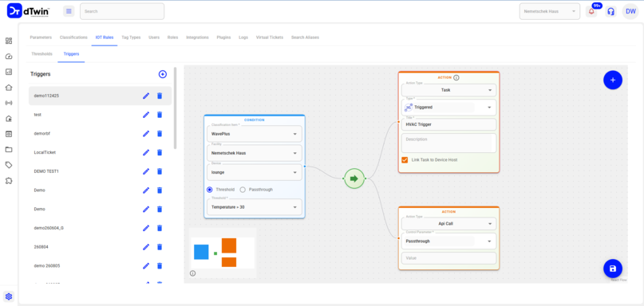Open the Threshold Temperature dropdown
The width and height of the screenshot is (644, 306).
click(x=254, y=207)
